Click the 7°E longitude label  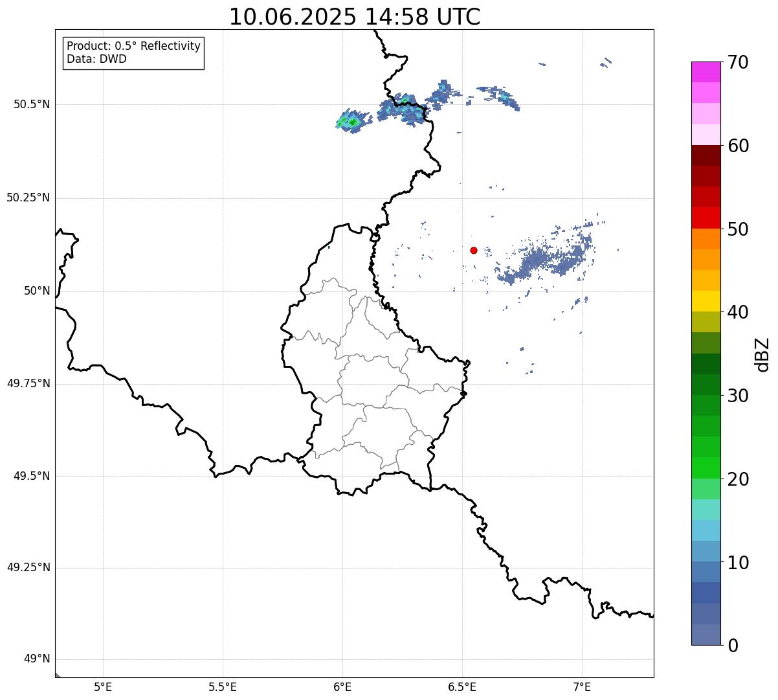[x=582, y=687]
